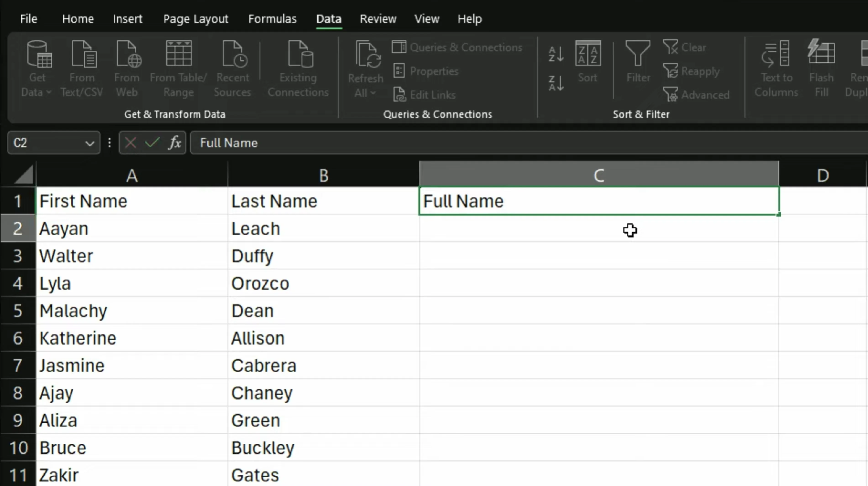Click the formula bar text field
Screen dimensions: 868x486
pyautogui.click(x=529, y=143)
